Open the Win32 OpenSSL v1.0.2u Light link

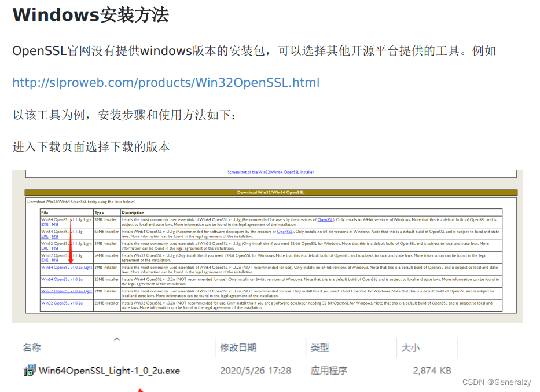pyautogui.click(x=67, y=291)
